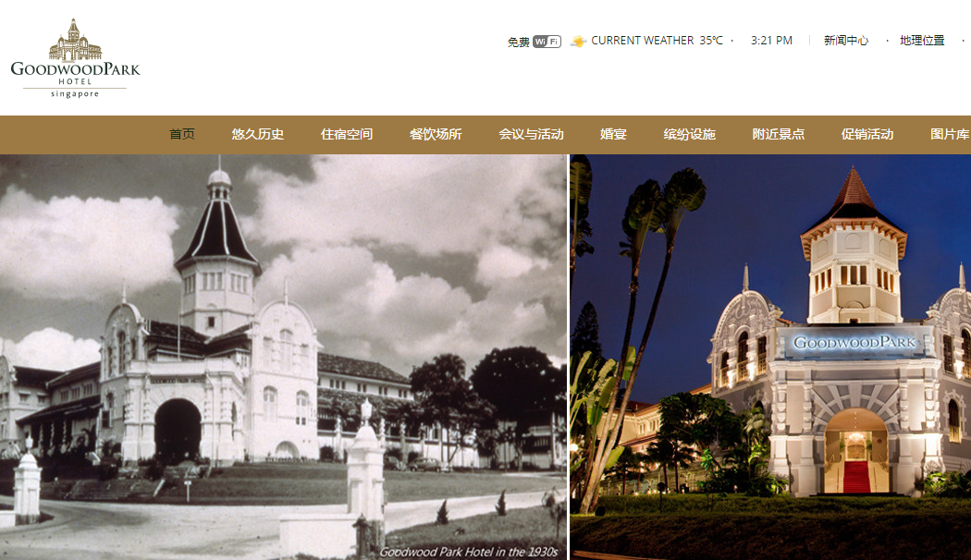Click the night-time colour hotel photo
The width and height of the screenshot is (971, 560).
770,357
